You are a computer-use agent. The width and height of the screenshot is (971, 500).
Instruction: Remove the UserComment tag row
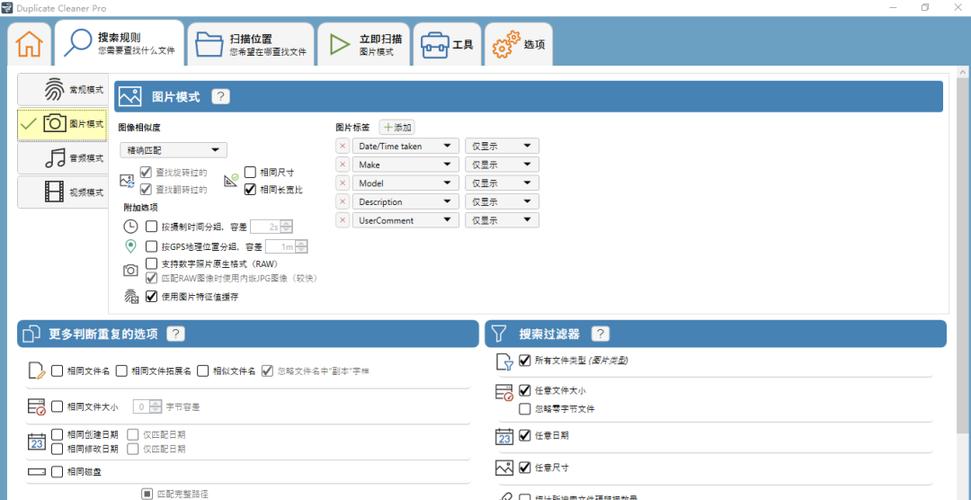click(x=342, y=220)
